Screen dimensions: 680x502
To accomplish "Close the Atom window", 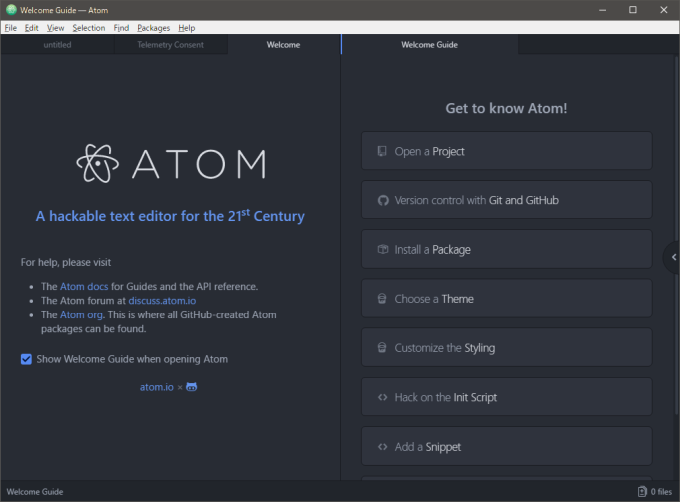I will pos(664,10).
